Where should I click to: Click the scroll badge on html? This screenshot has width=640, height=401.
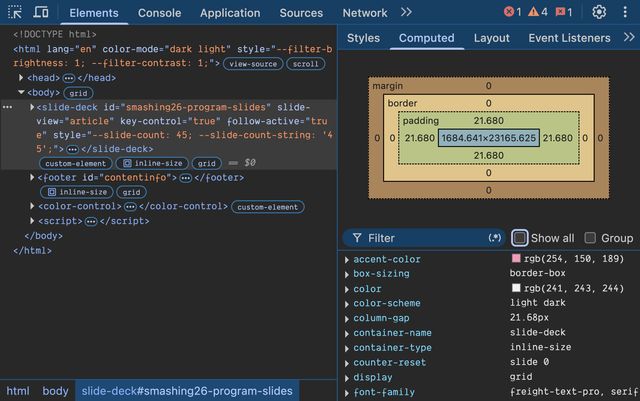pyautogui.click(x=305, y=64)
